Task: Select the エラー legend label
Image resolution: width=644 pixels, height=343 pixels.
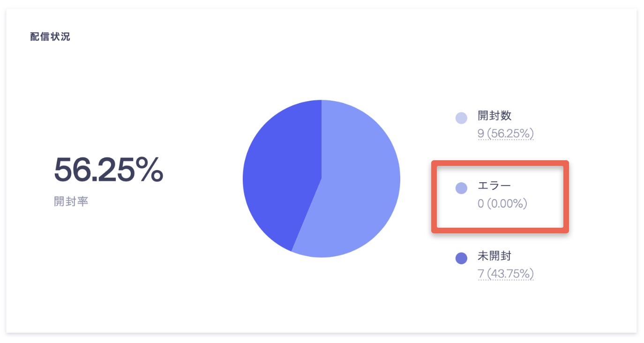Action: [x=494, y=186]
